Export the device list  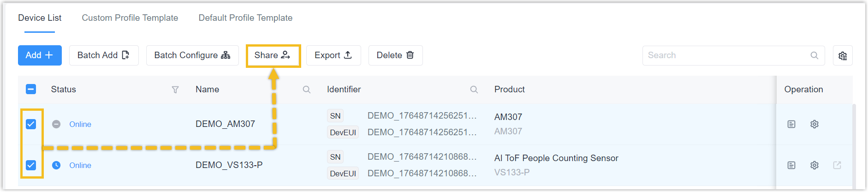[333, 55]
